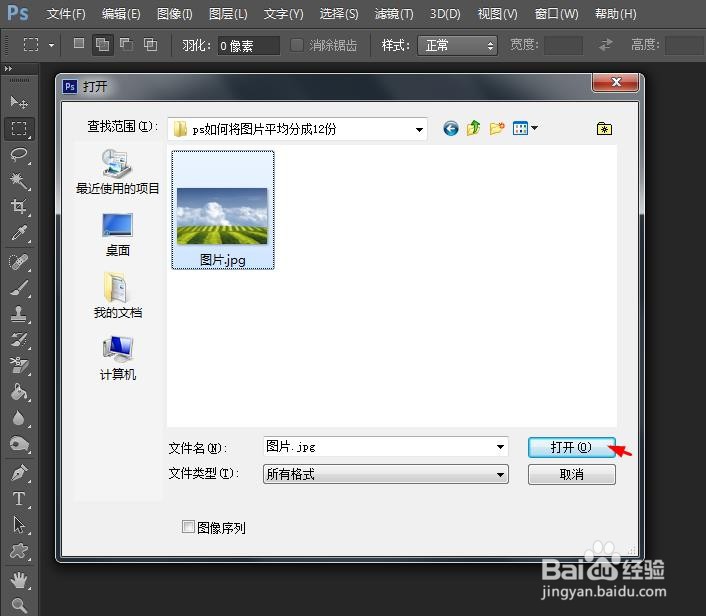Select the 图片.jpg thumbnail

(x=222, y=210)
